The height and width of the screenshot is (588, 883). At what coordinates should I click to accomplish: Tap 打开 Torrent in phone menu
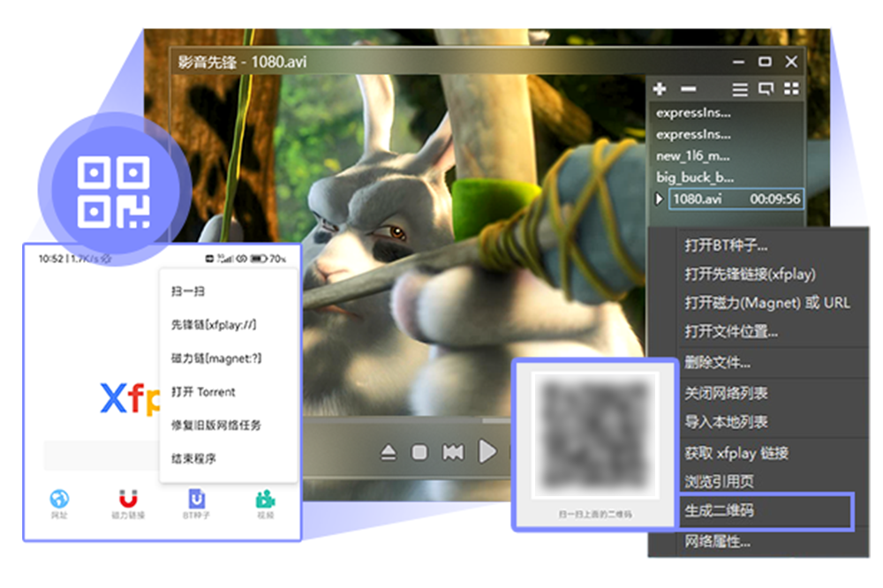click(203, 392)
